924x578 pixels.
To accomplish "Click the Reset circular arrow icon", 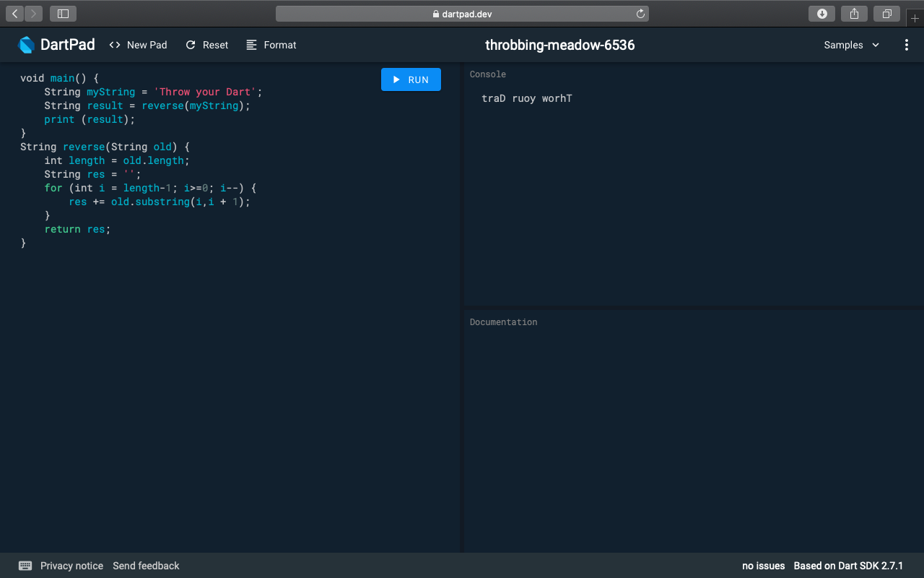I will pos(191,45).
